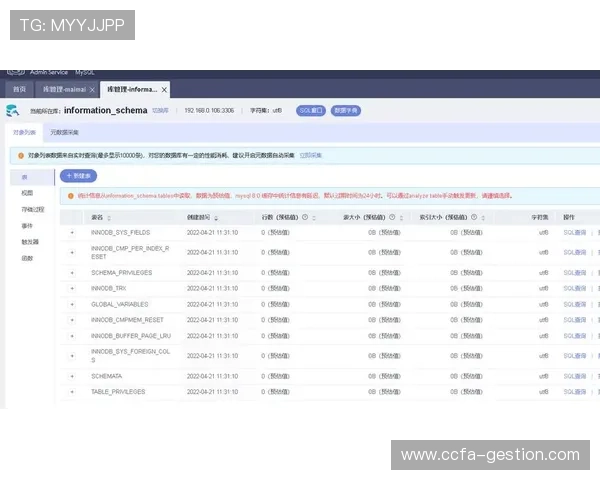Open SQL查询 for SCHEMATA
The width and height of the screenshot is (600, 480).
point(575,376)
